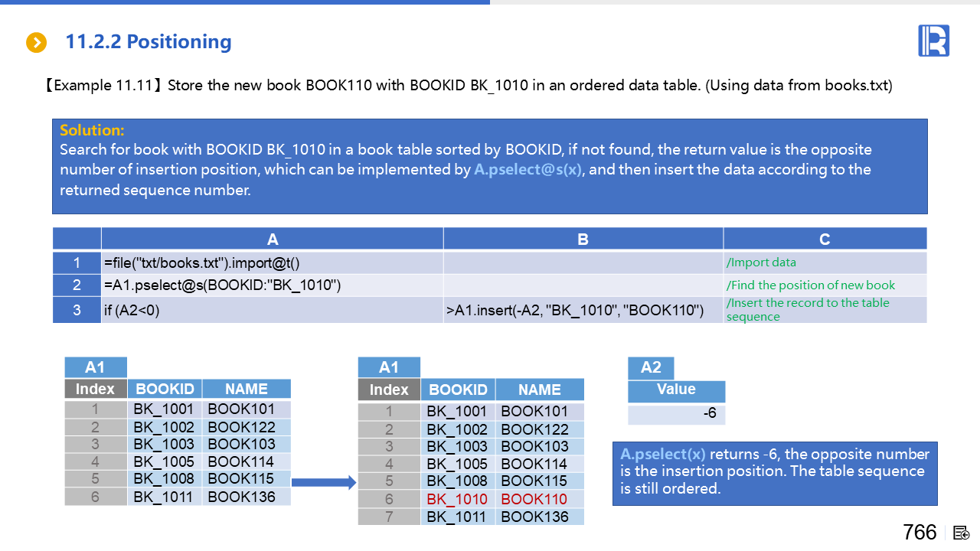Select the 11.2.2 Positioning heading
The width and height of the screenshot is (980, 551).
pos(149,42)
